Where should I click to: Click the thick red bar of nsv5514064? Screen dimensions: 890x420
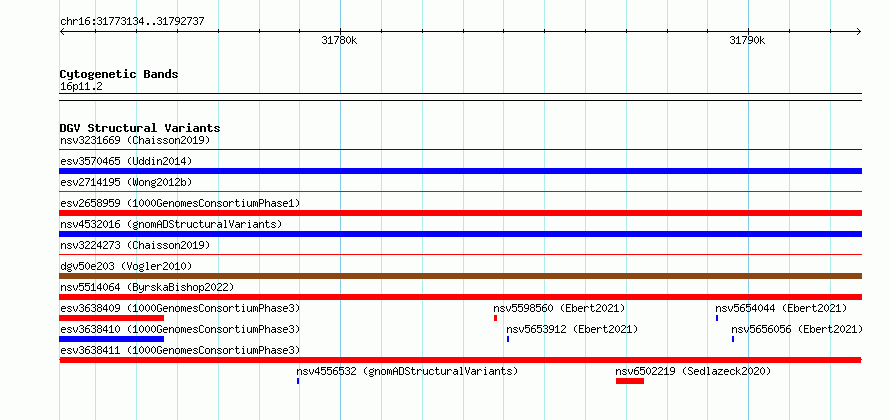[460, 297]
